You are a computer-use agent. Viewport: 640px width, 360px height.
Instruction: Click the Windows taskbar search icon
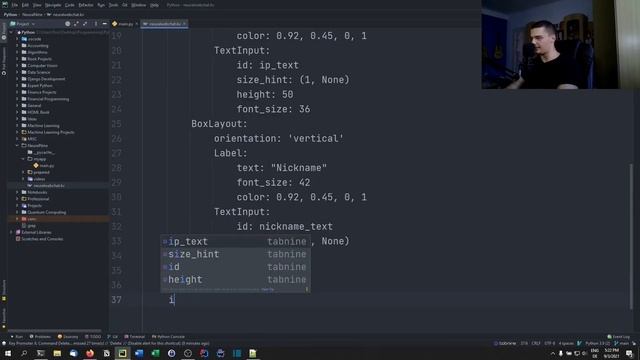pos(24,353)
